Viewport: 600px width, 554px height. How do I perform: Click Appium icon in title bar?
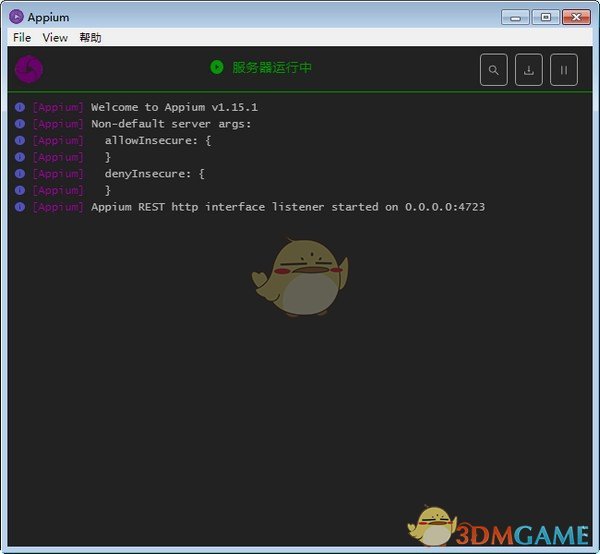point(16,17)
